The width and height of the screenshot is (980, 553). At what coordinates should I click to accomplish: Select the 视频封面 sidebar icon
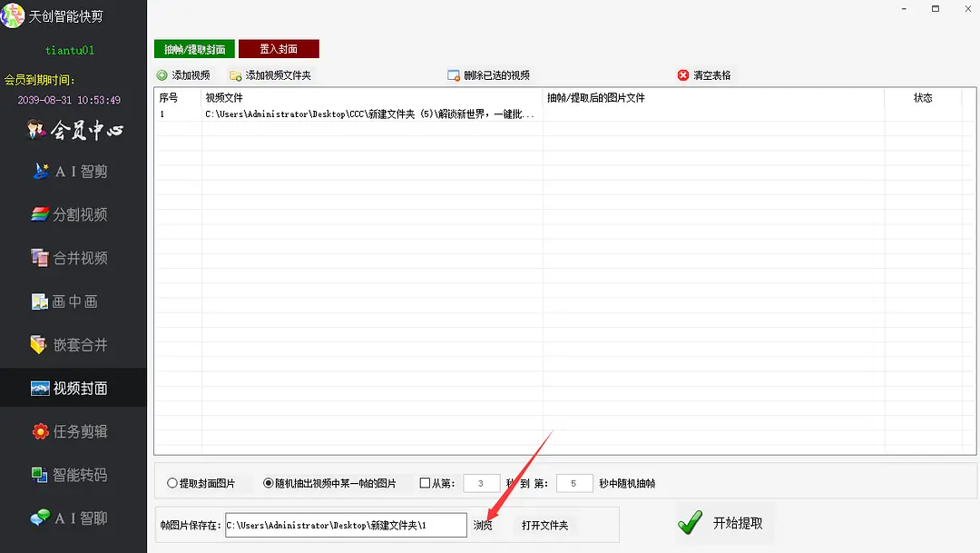click(39, 388)
